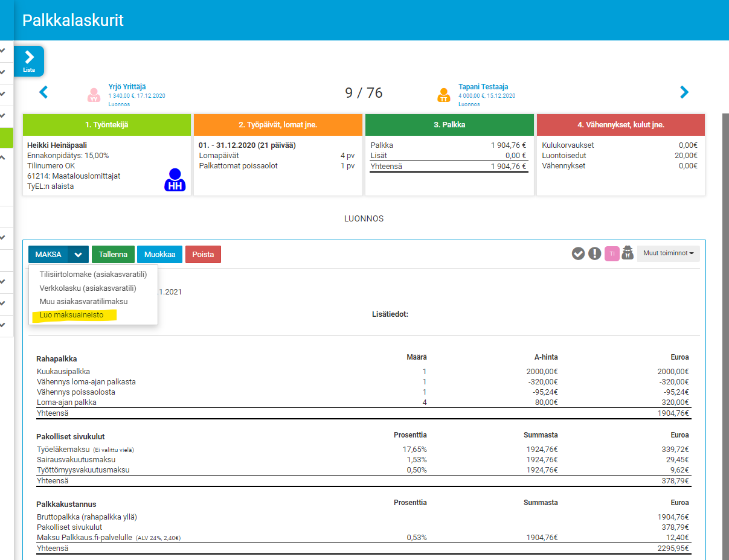The width and height of the screenshot is (729, 560).
Task: Expand the Lista side panel
Action: (29, 61)
